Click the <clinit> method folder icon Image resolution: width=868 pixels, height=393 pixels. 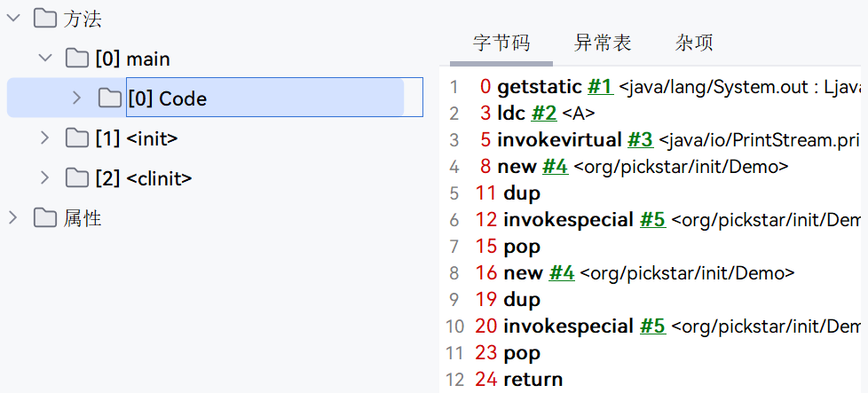point(77,177)
